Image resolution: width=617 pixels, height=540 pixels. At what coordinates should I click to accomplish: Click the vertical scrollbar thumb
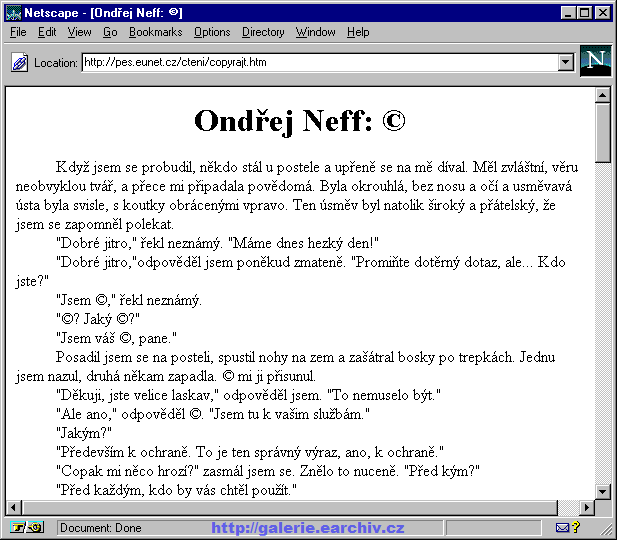tap(602, 132)
